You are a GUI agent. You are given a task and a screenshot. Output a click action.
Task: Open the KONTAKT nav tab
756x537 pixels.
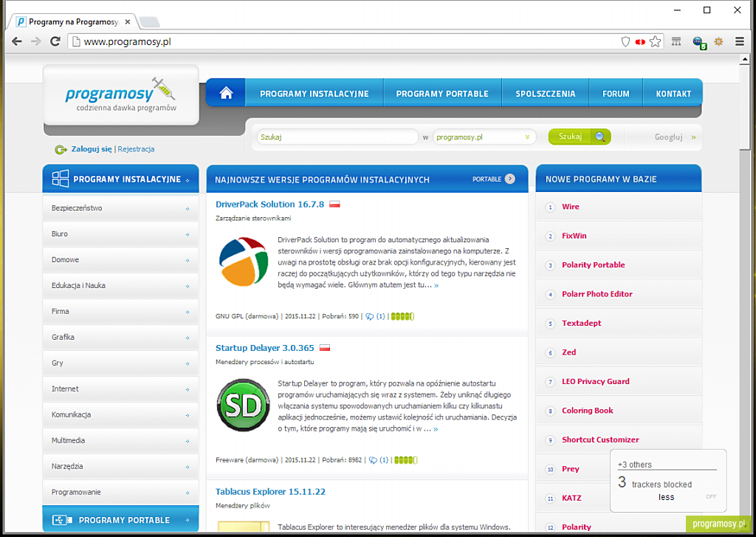pyautogui.click(x=673, y=94)
